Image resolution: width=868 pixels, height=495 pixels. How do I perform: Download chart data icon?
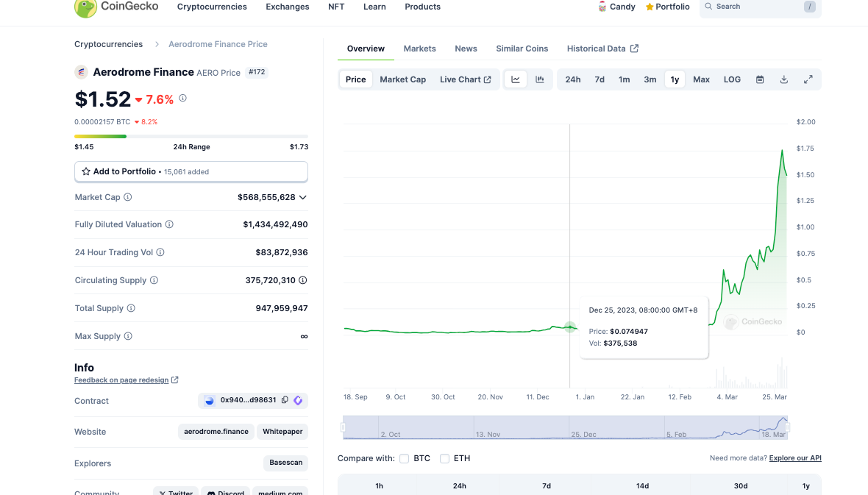[x=784, y=79]
